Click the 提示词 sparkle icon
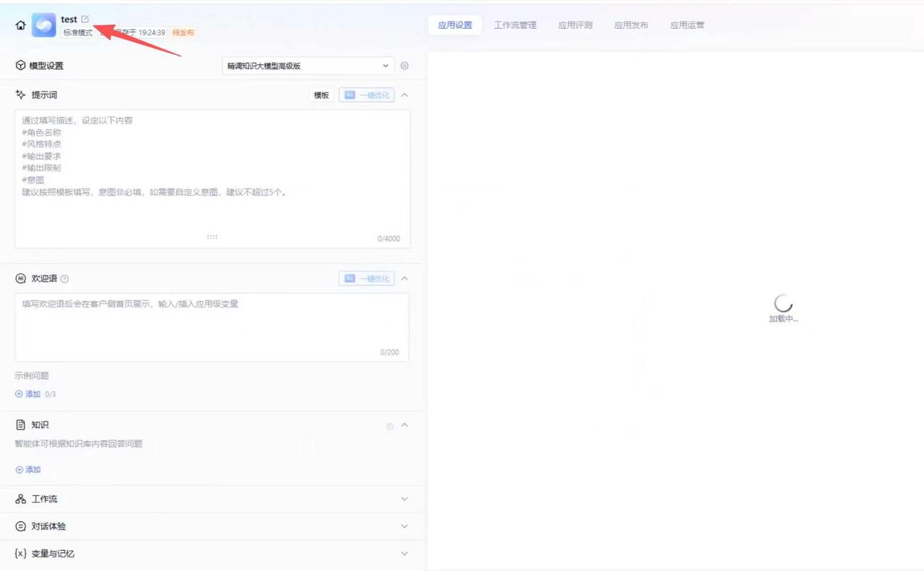Viewport: 924px width, 571px height. click(20, 95)
